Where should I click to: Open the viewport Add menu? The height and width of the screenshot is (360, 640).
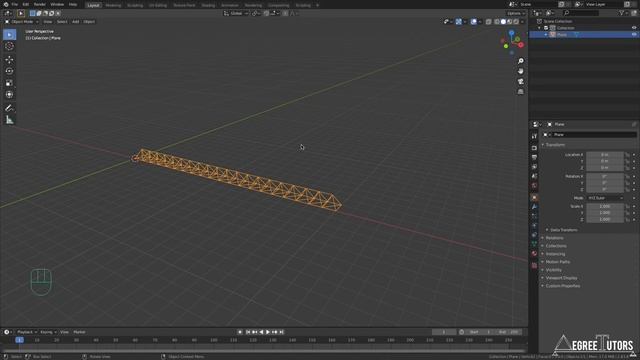[76, 22]
